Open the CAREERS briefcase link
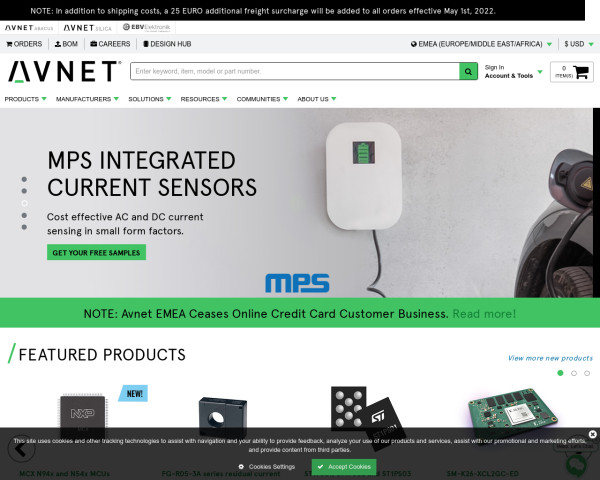 click(x=110, y=44)
